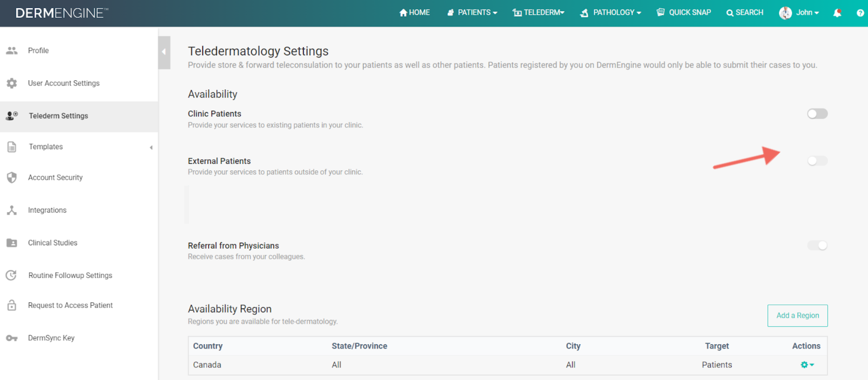The width and height of the screenshot is (868, 380).
Task: Go to Quick Snap
Action: point(684,13)
